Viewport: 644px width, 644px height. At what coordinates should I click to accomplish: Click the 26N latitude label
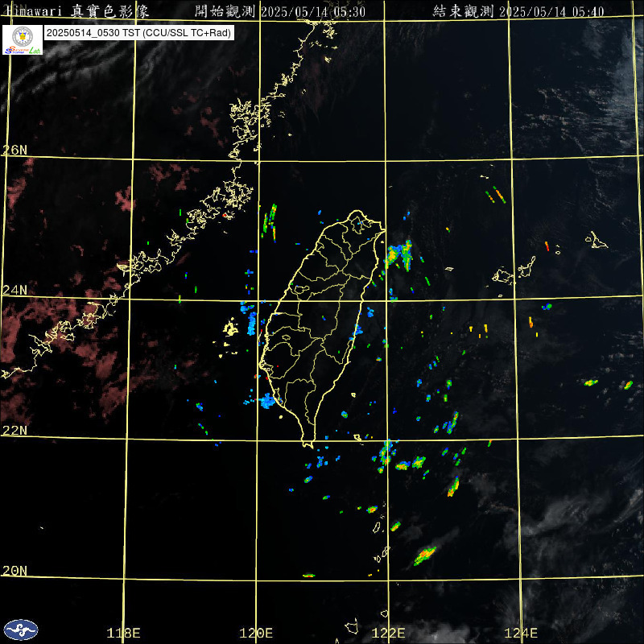14,150
